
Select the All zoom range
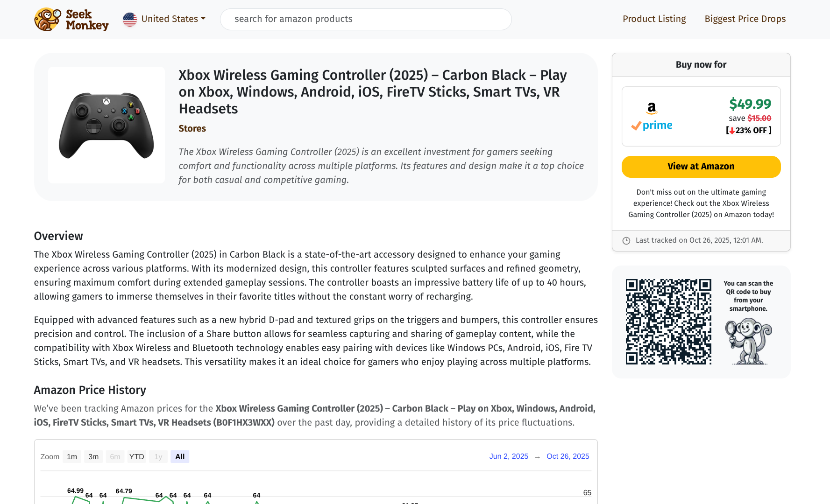click(x=180, y=456)
